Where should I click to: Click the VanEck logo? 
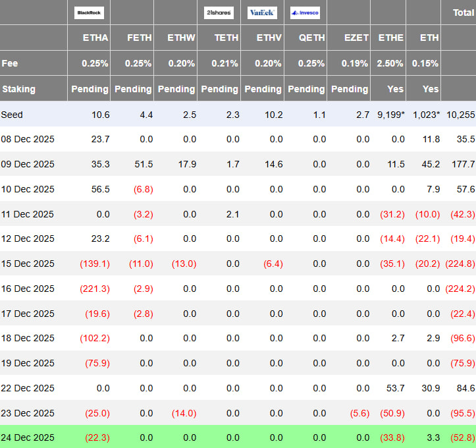point(262,13)
